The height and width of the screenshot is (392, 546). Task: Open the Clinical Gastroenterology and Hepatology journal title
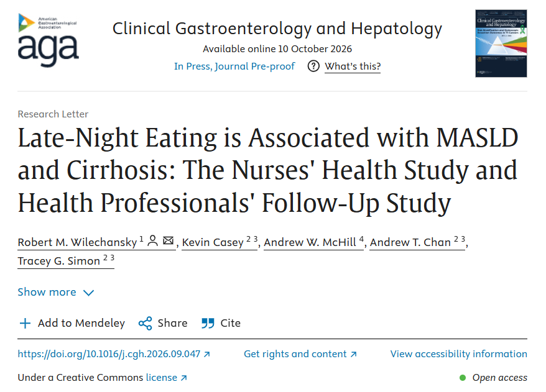pos(277,29)
